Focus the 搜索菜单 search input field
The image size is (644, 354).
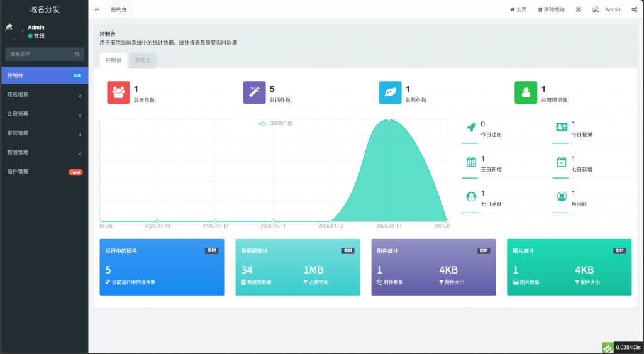(39, 54)
